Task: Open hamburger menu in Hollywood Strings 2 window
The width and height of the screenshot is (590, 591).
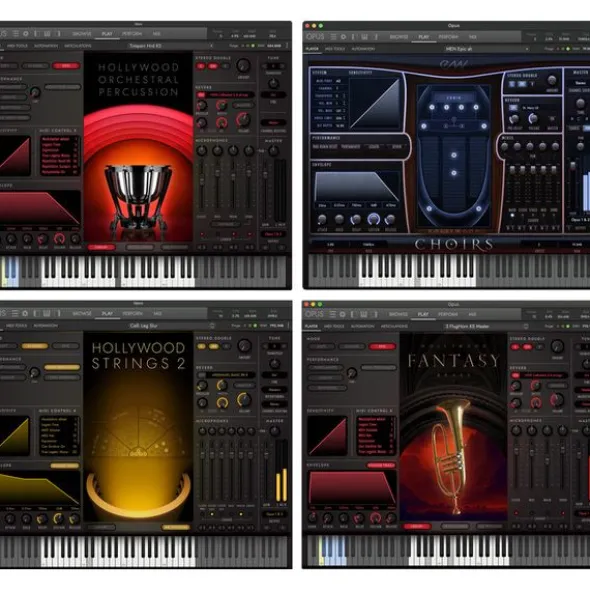Action: [x=15, y=314]
